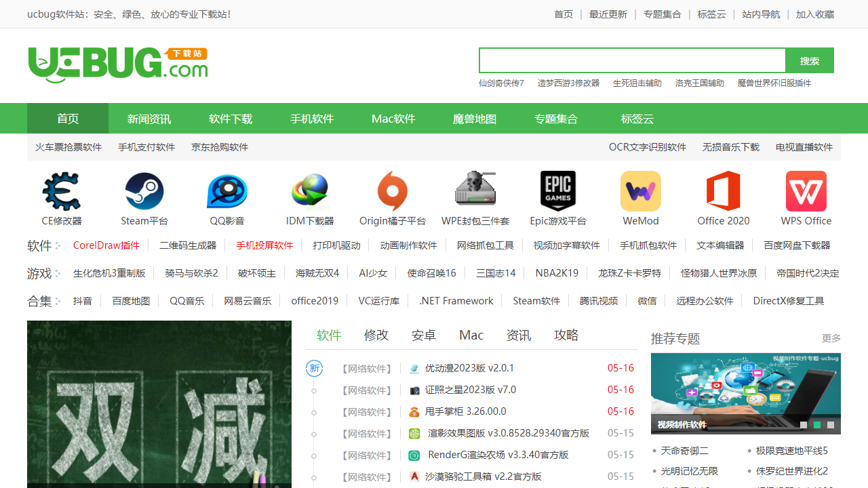868x488 pixels.
Task: Select the IDM下载器 globe icon
Action: pos(310,191)
